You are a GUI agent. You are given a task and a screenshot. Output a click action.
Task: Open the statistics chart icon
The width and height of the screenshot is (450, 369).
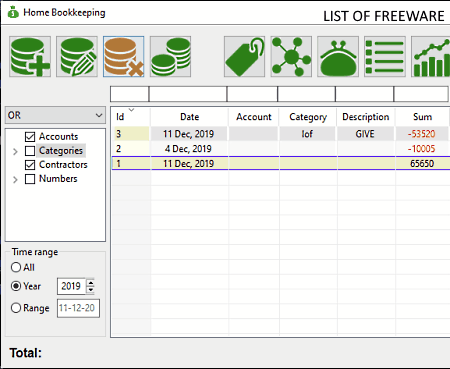click(x=431, y=57)
